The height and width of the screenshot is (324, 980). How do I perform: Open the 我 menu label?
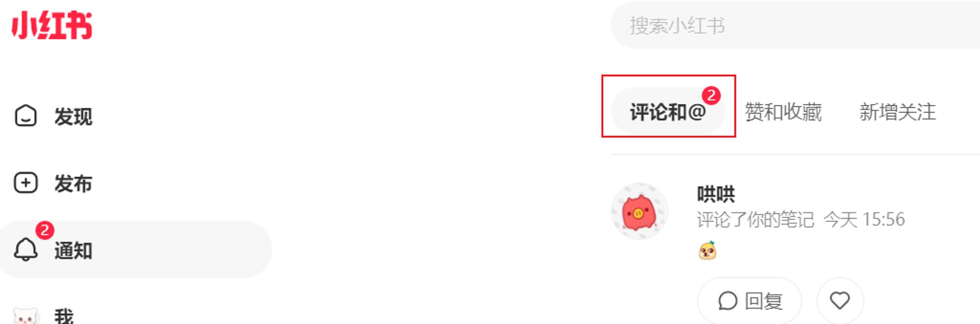click(64, 316)
